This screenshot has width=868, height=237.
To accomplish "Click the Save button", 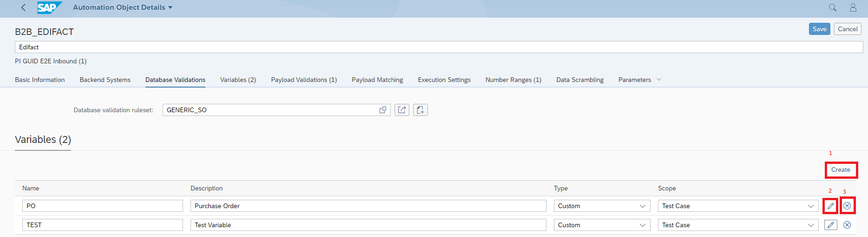I will [819, 29].
